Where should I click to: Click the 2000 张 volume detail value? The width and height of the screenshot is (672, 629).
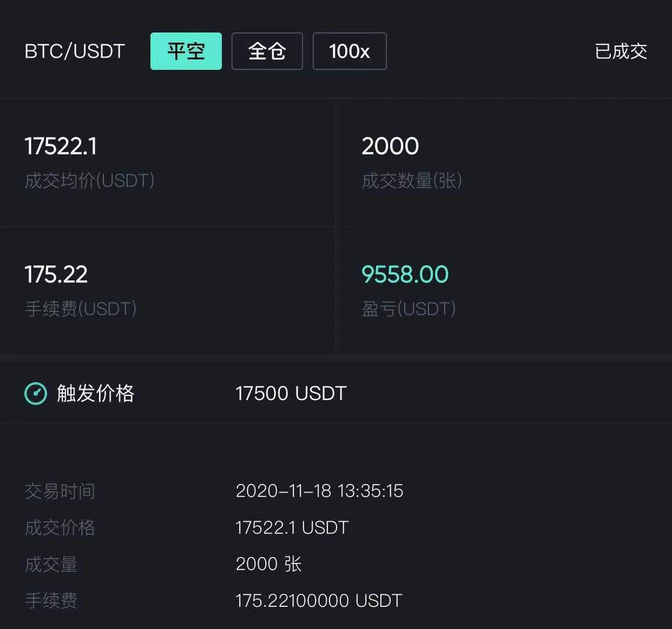click(268, 564)
